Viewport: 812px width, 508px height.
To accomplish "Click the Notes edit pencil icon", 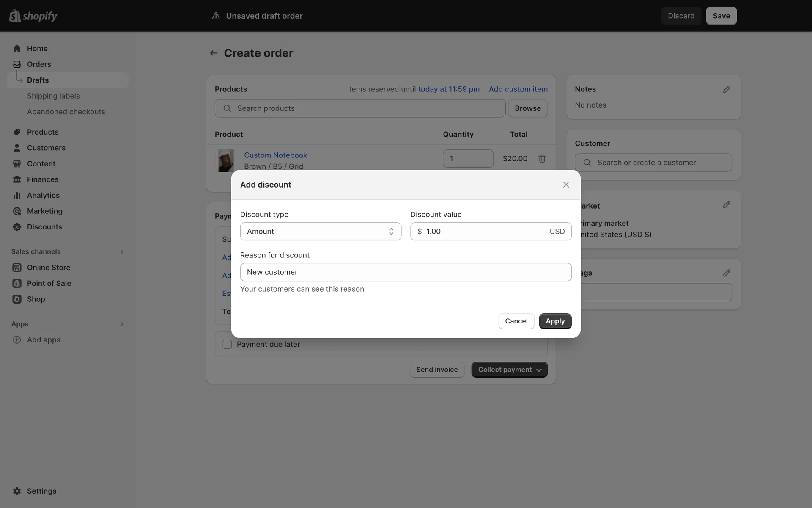I will (726, 89).
